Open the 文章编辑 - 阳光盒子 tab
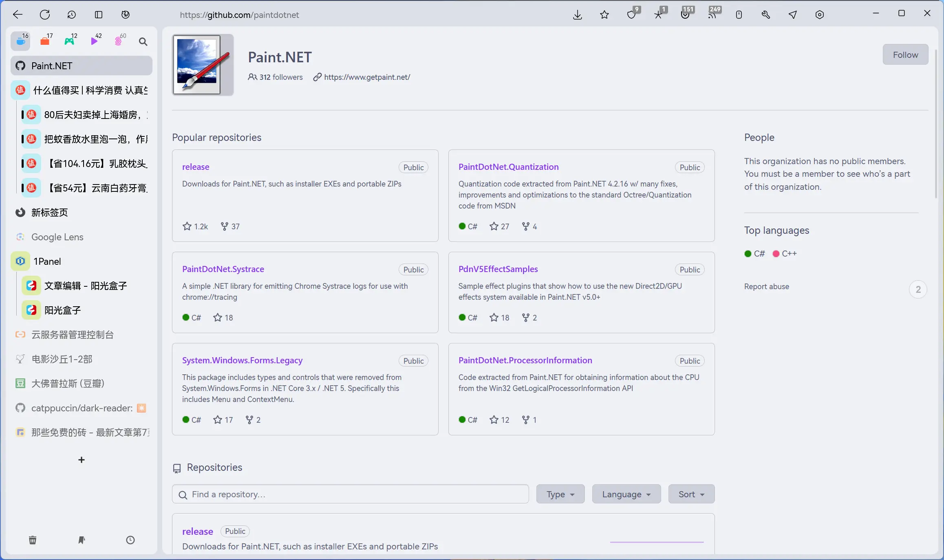This screenshot has height=560, width=944. tap(87, 285)
